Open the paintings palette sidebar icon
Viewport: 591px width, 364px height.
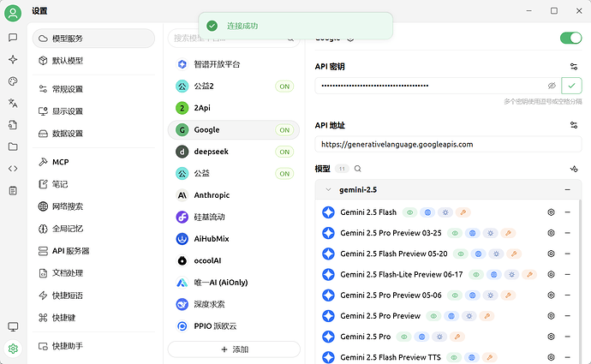pyautogui.click(x=13, y=81)
